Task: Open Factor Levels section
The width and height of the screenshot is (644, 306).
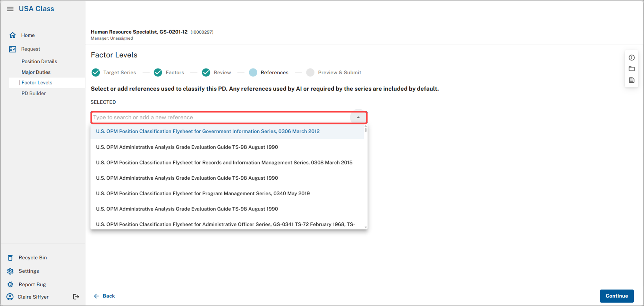Action: (x=37, y=83)
